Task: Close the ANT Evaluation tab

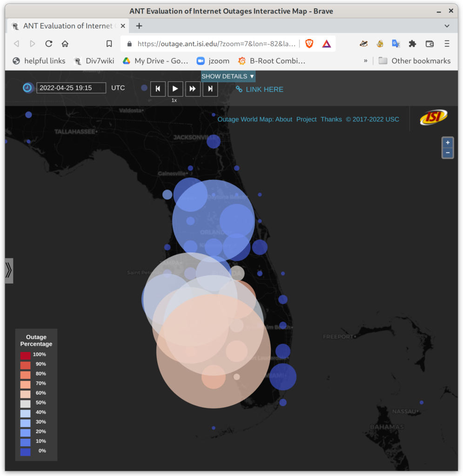Action: tap(123, 26)
